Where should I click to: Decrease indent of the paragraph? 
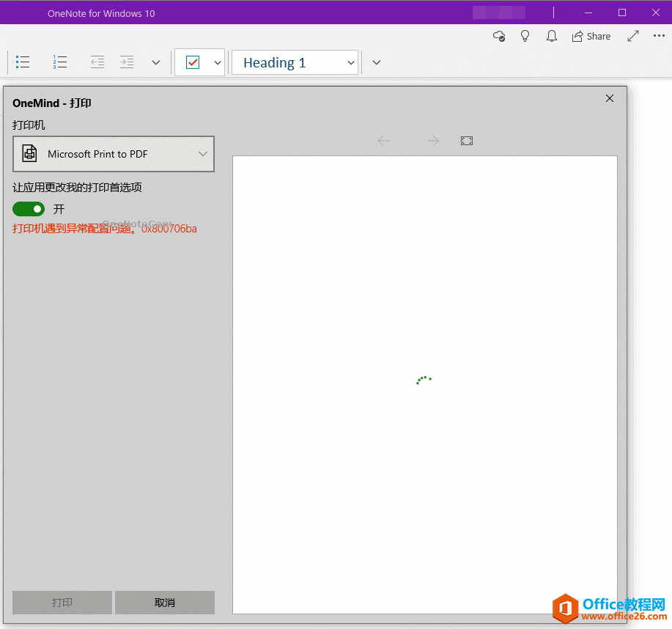(97, 62)
